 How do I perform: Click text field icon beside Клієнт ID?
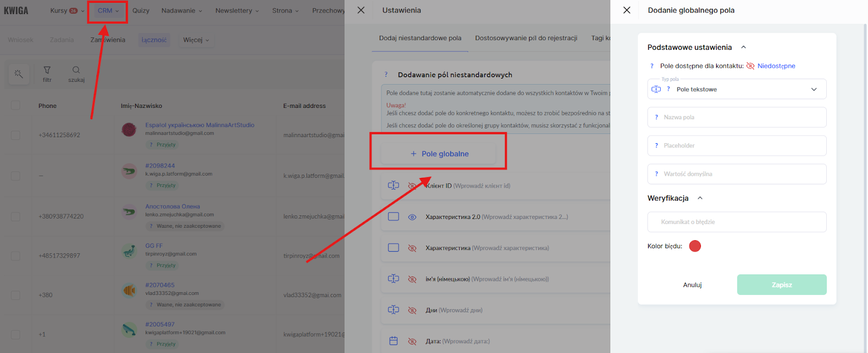coord(393,185)
